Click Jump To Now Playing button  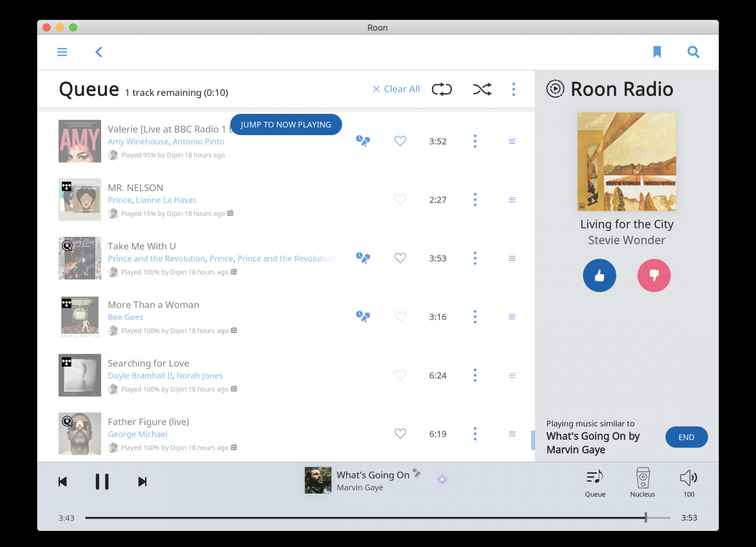click(286, 125)
